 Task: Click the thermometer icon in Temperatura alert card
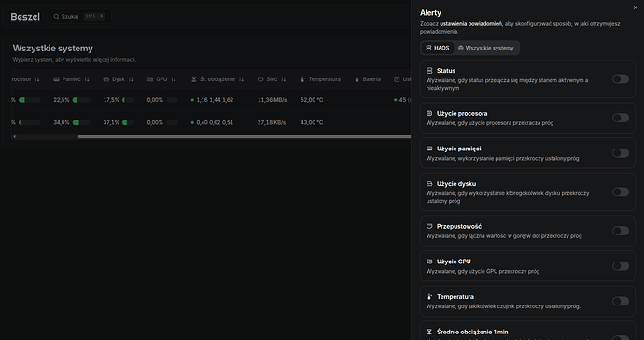[x=429, y=296]
